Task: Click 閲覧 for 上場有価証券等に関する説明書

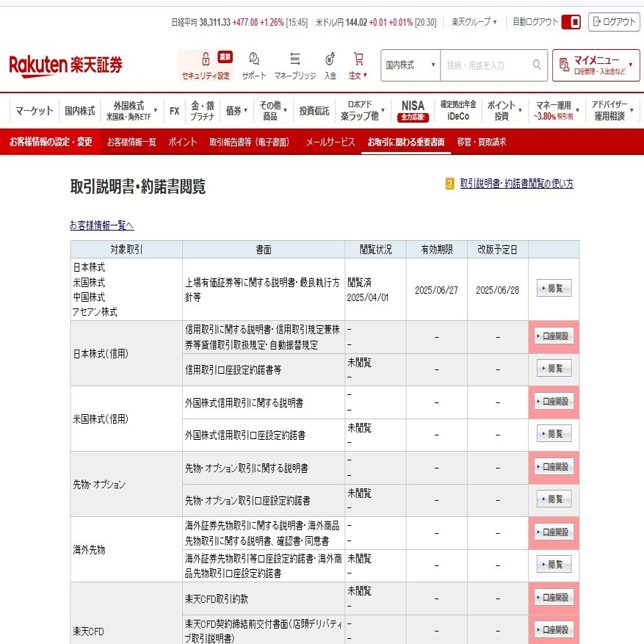Action: pos(554,289)
